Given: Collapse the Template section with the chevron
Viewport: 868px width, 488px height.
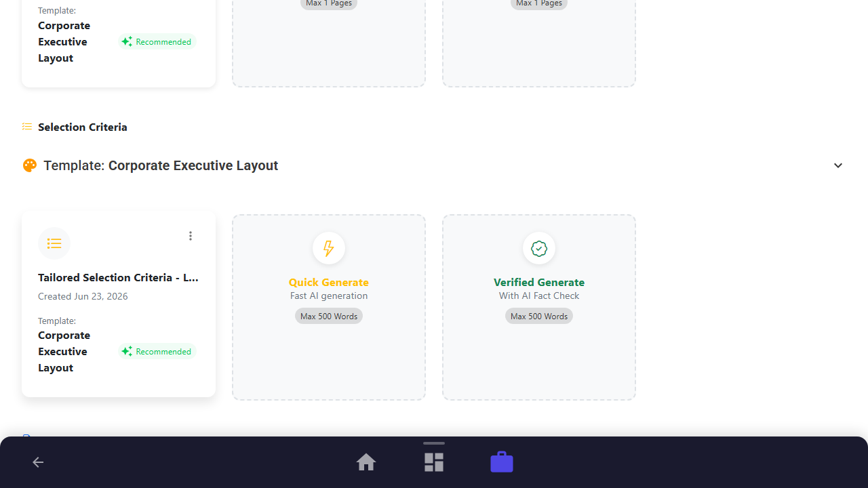Looking at the screenshot, I should tap(838, 165).
